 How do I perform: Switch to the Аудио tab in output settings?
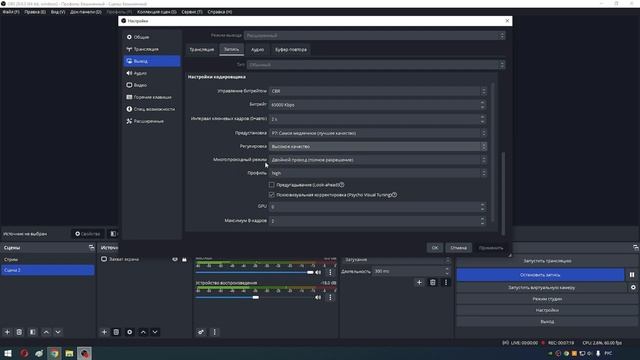coord(257,49)
